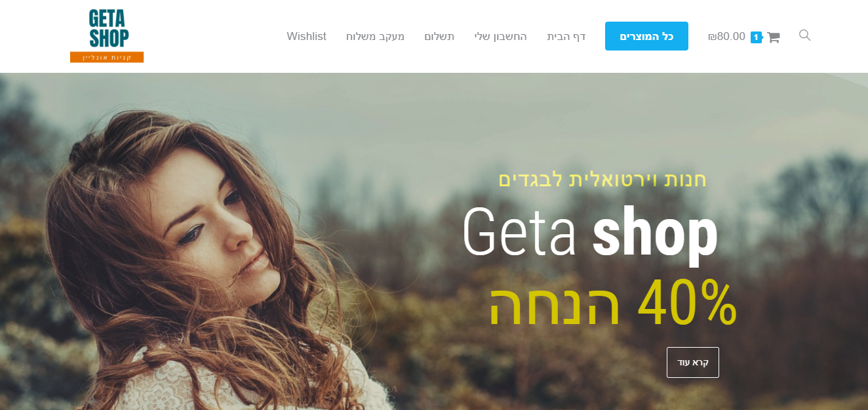Click the קרא עוד button
Screen dimensions: 868x410
click(693, 362)
